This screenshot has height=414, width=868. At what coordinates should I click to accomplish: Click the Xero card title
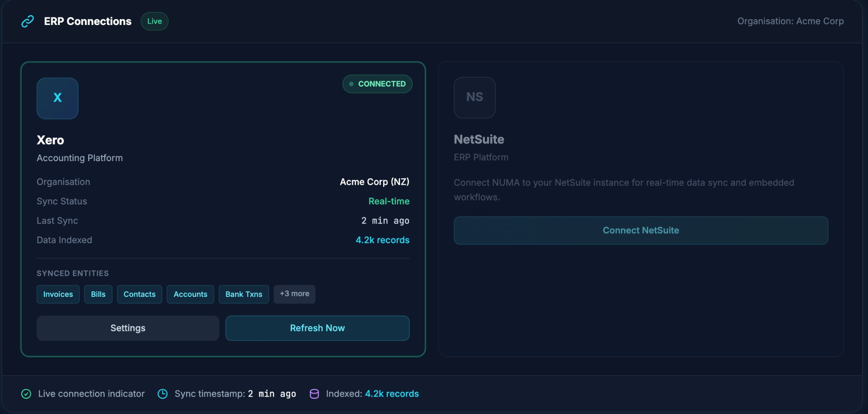click(x=50, y=140)
